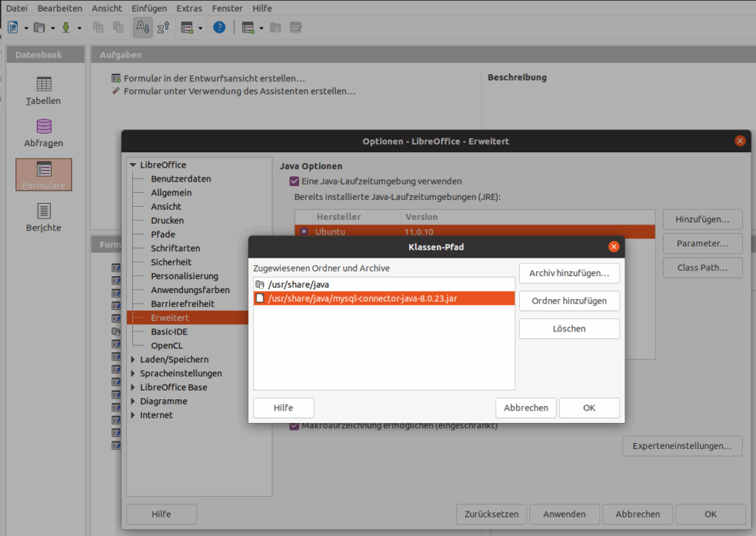Viewport: 756px width, 536px height.
Task: Open the Bearbeiten menu
Action: tap(60, 8)
